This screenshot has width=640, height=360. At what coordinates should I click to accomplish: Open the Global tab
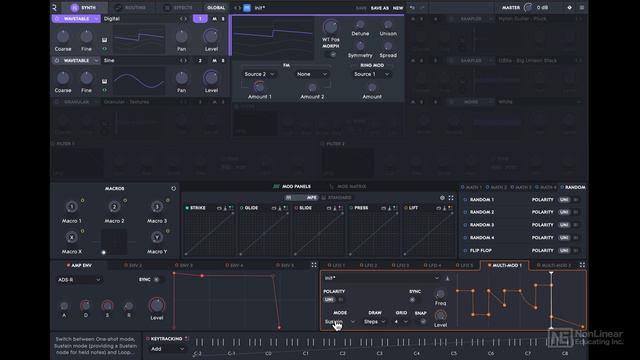tap(216, 7)
